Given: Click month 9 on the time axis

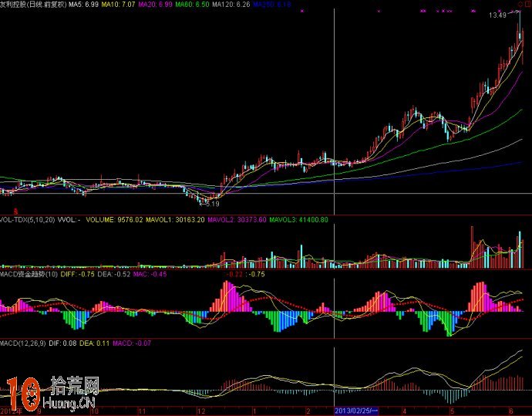Looking at the screenshot, I should 39,411.
